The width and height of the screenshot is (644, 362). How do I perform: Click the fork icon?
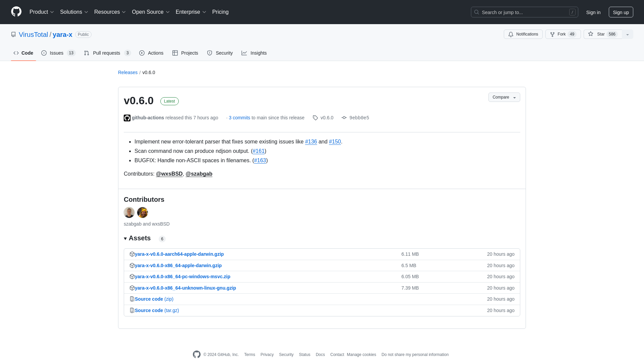point(552,35)
